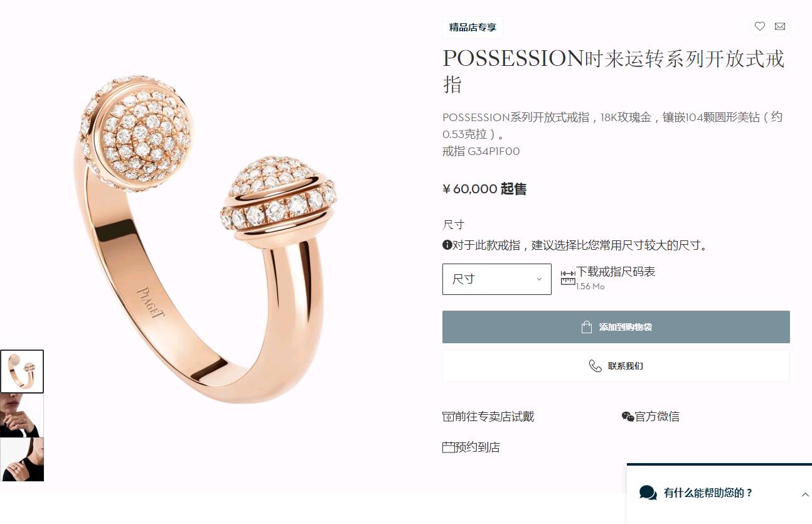Follow the 预约到店 appointment link
The image size is (812, 524).
(x=477, y=447)
